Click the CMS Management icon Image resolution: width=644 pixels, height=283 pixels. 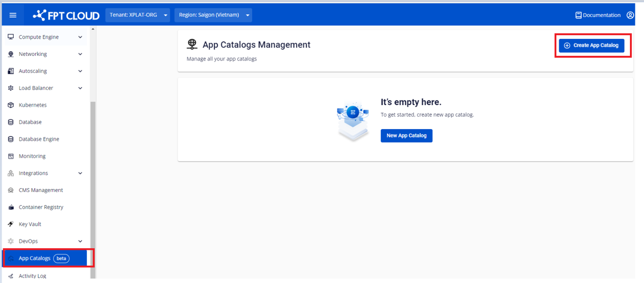[11, 190]
